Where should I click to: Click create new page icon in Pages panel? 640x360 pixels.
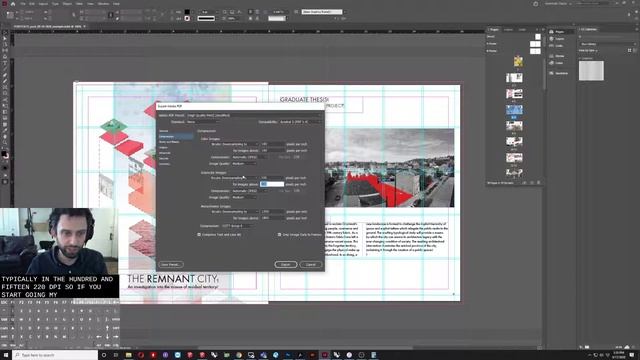point(532,183)
